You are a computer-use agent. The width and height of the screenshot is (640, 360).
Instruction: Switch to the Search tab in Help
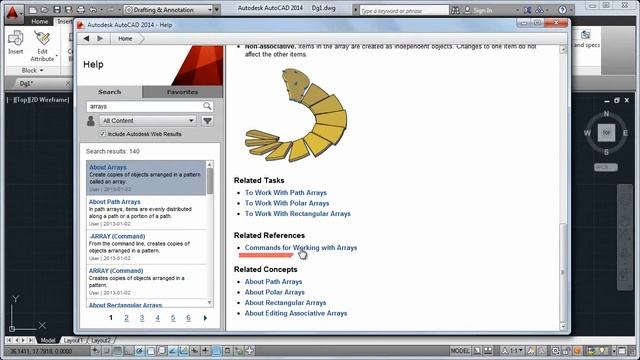point(110,92)
